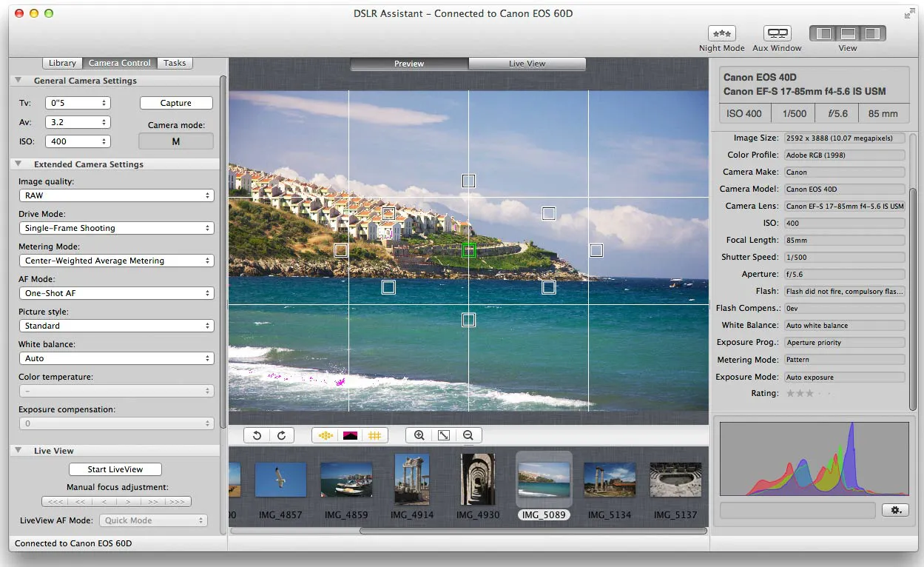Select the Preview tab
Viewport: 924px width, 567px height.
point(409,64)
